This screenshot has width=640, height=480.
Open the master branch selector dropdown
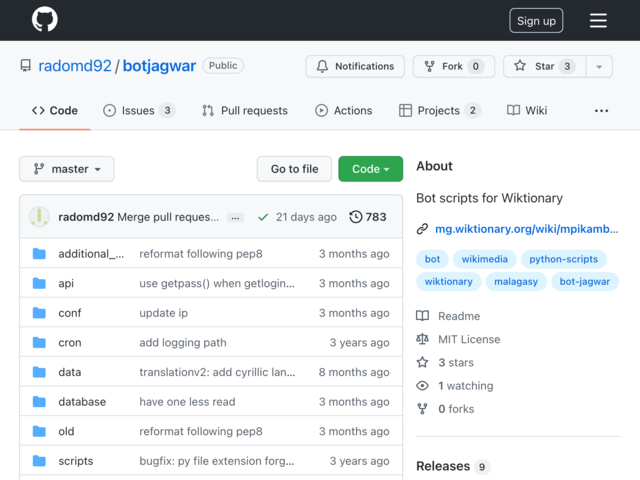[x=67, y=169]
